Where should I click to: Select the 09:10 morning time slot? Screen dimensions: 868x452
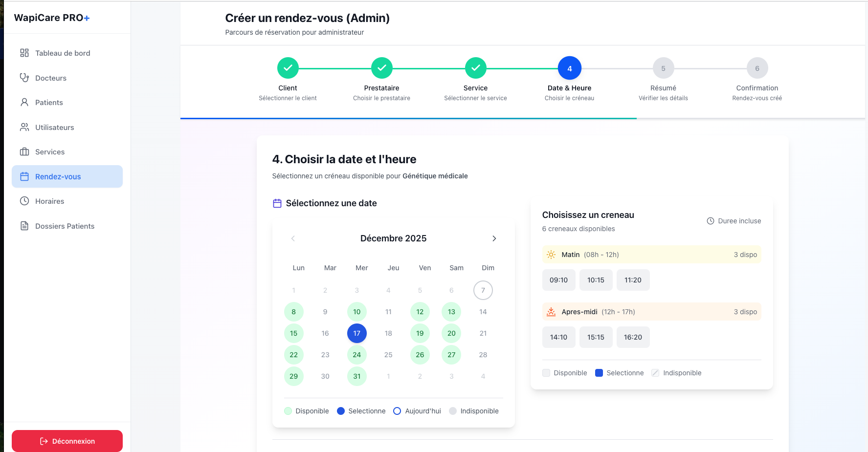coord(558,280)
